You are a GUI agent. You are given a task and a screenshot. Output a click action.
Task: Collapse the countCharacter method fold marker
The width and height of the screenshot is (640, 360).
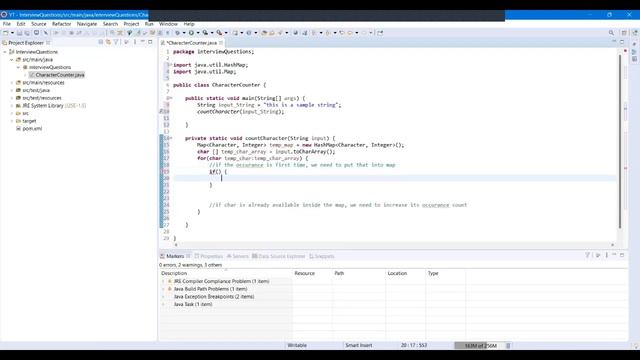[x=171, y=138]
